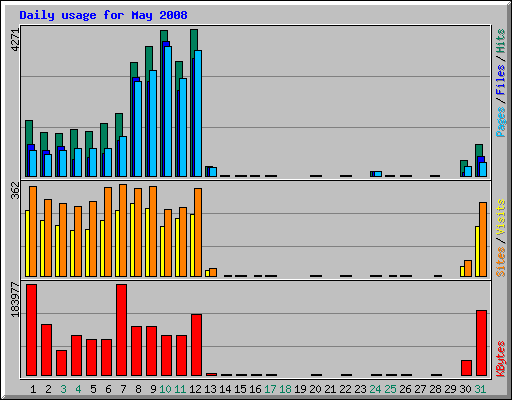The image size is (512, 400).
Task: Click day label 20 on the x-axis
Action: pyautogui.click(x=315, y=389)
